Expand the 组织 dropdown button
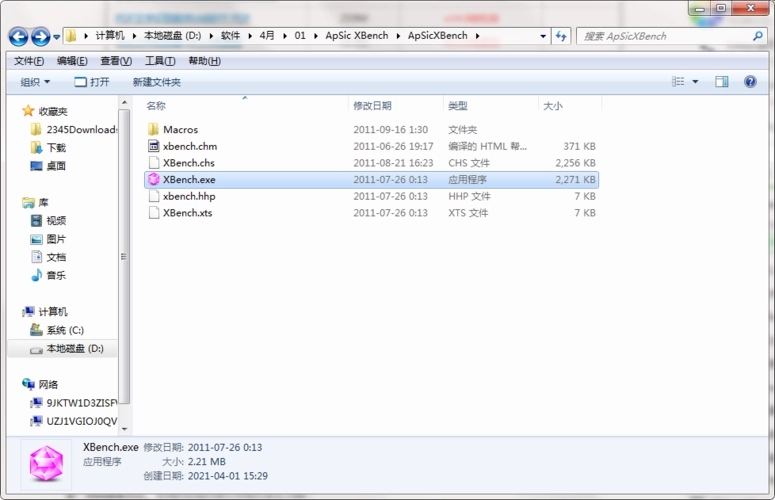This screenshot has width=775, height=500. (35, 82)
